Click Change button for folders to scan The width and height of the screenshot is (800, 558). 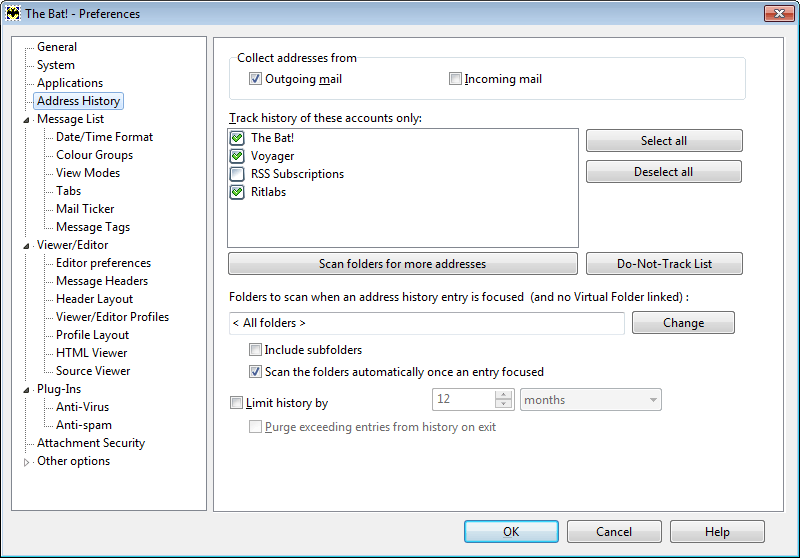coord(683,323)
